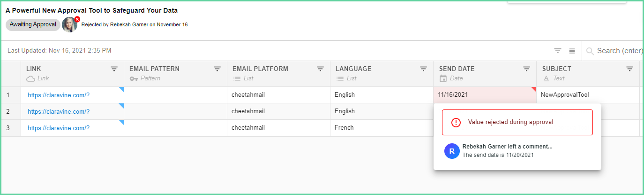Select French language cell in row 3
Screen dimensions: 644x195
[x=382, y=128]
